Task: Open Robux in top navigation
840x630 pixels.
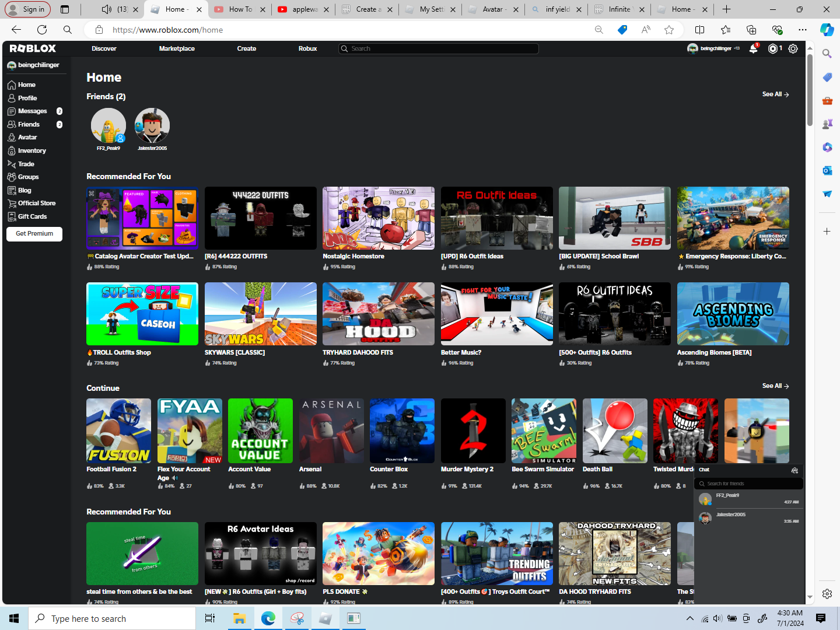Action: click(x=308, y=49)
